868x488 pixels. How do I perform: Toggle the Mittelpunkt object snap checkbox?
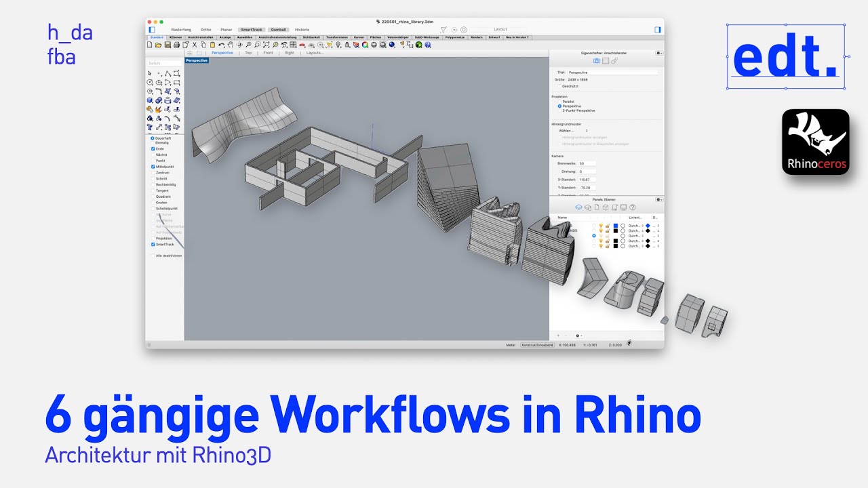pyautogui.click(x=153, y=167)
